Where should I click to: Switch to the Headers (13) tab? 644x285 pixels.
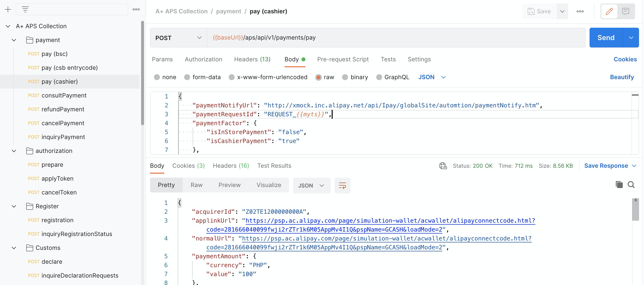252,59
